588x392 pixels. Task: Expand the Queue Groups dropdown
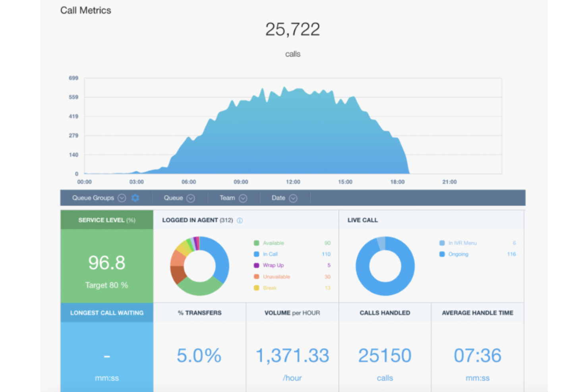(x=122, y=198)
